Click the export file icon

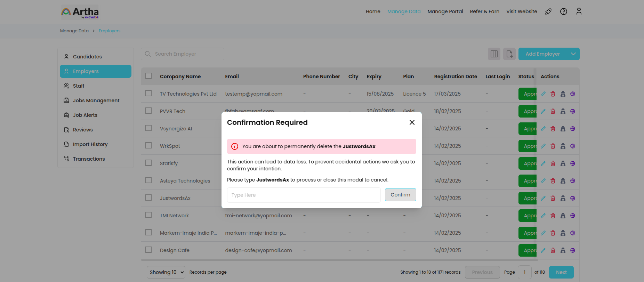[x=509, y=54]
